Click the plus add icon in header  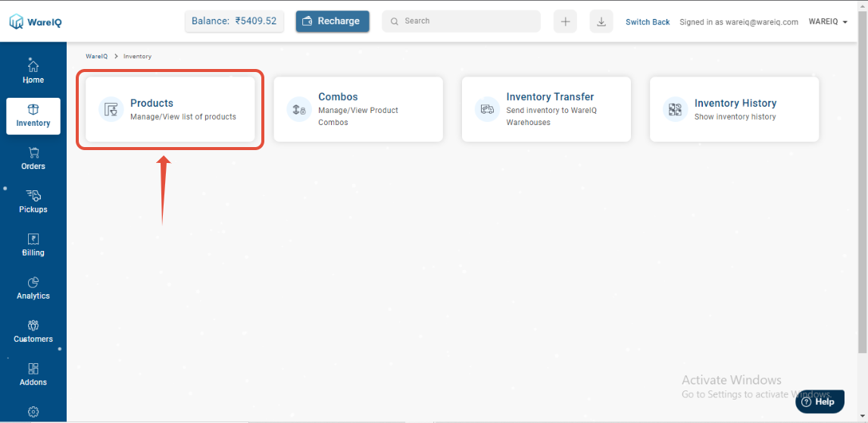coord(565,22)
